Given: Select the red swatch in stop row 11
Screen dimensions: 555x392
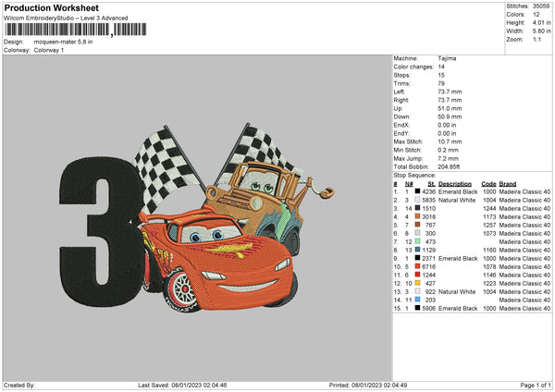Looking at the screenshot, I should point(418,275).
